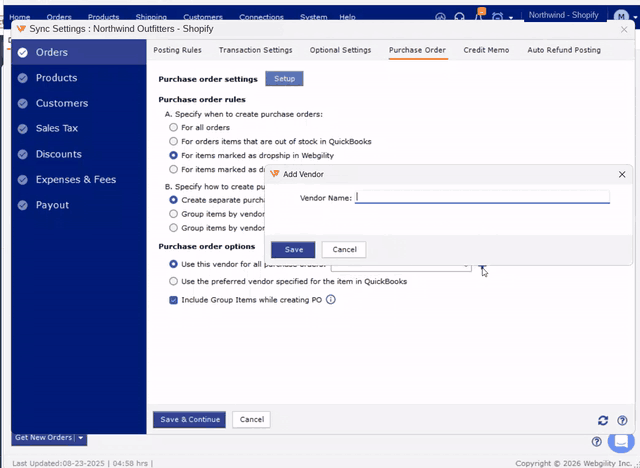Click the headset support icon in top bar
The image size is (640, 468).
(x=460, y=17)
